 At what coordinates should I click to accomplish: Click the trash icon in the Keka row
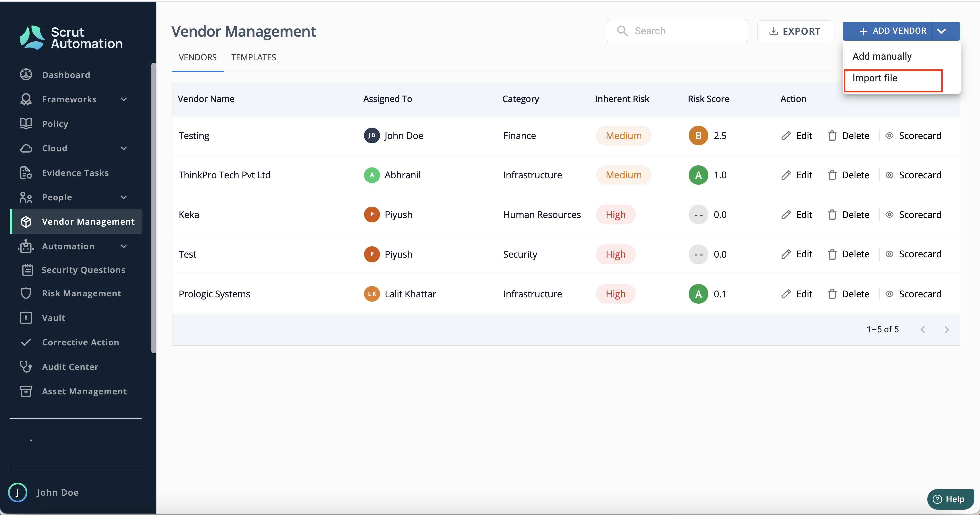pos(832,215)
